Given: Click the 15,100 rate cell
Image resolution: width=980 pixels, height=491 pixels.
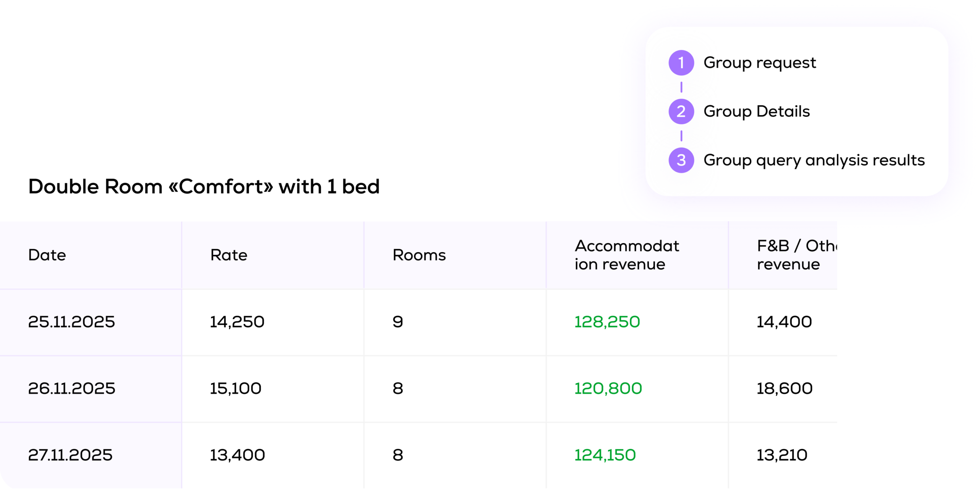Looking at the screenshot, I should (x=236, y=388).
